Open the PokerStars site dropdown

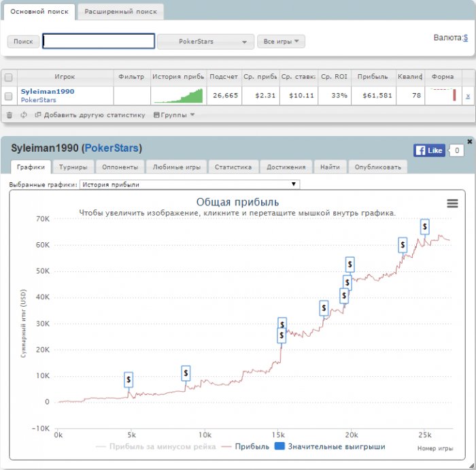click(205, 41)
